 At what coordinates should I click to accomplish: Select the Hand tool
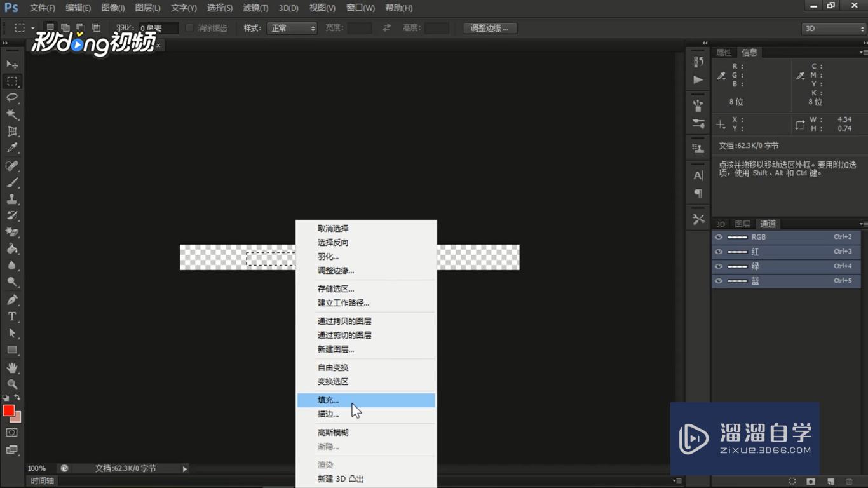12,368
